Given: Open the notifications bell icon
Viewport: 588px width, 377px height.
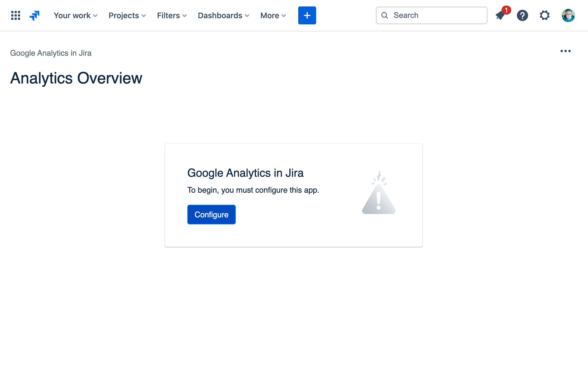Looking at the screenshot, I should (500, 16).
